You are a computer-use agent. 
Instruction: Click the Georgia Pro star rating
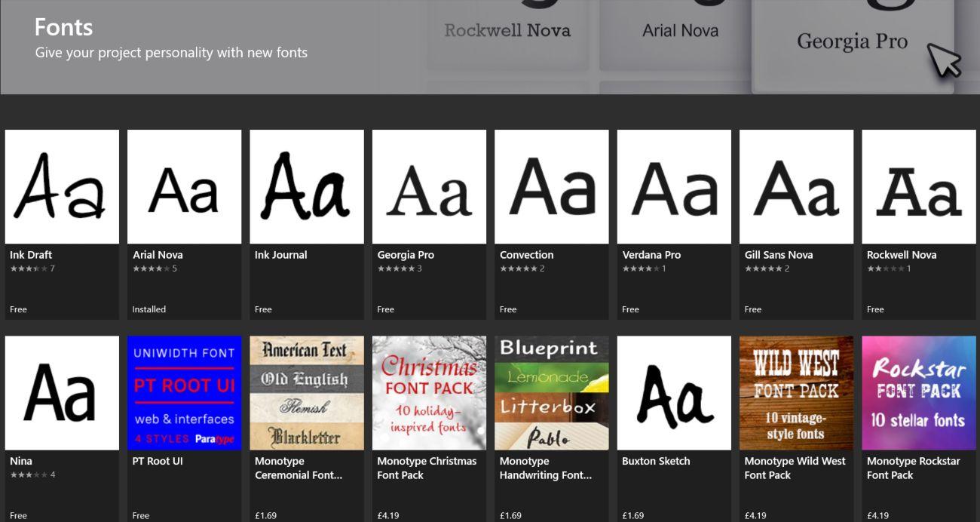pyautogui.click(x=397, y=269)
